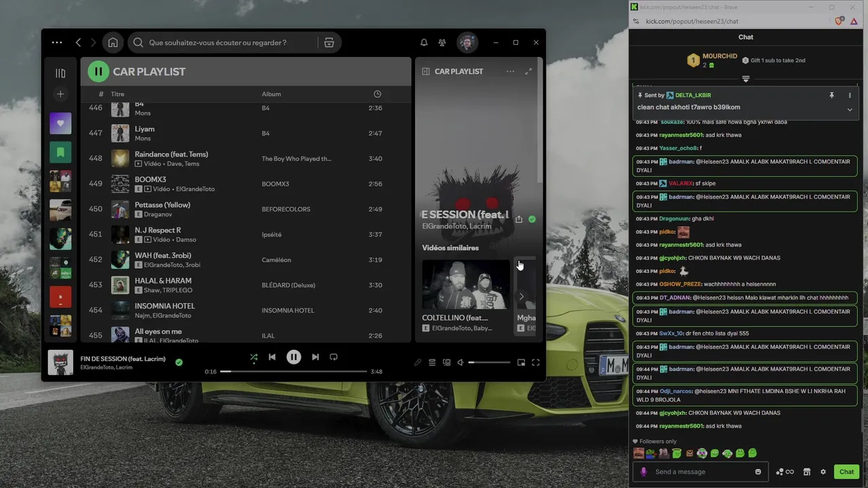Image resolution: width=868 pixels, height=488 pixels.
Task: Sort by duration clock icon
Action: pos(378,94)
